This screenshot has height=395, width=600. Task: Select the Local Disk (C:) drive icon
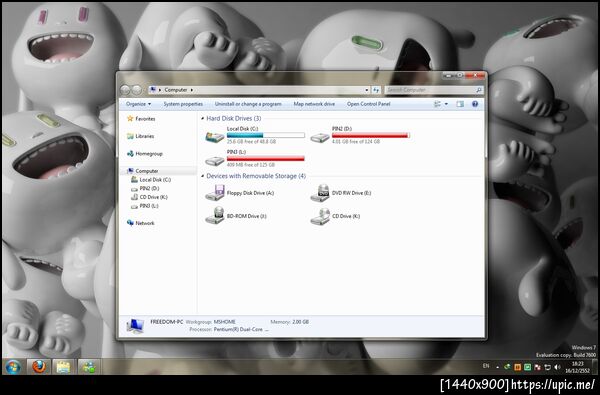pos(215,136)
